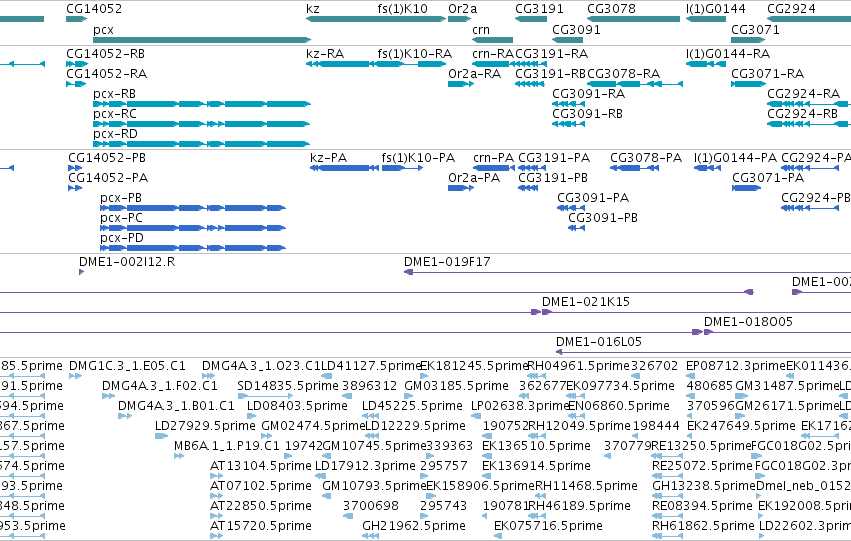Click the crn gene bar

[492, 40]
